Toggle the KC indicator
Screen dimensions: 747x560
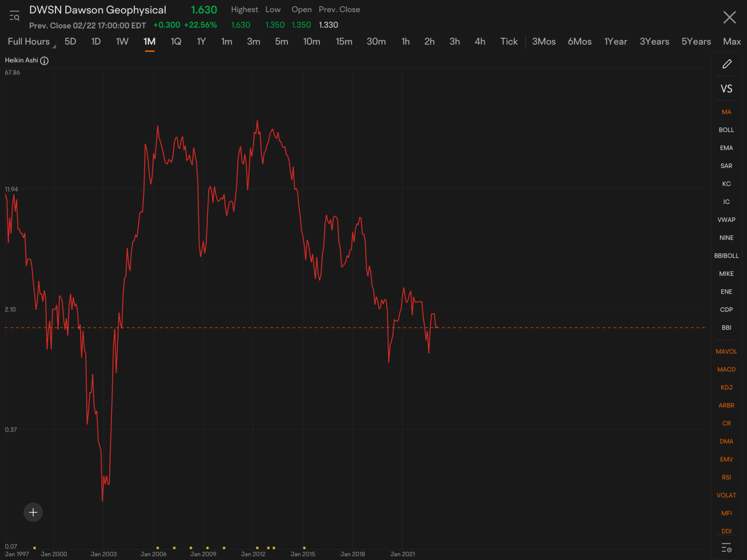726,184
